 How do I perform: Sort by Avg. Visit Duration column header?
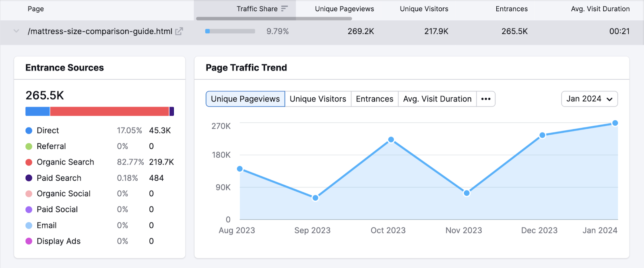click(x=600, y=9)
